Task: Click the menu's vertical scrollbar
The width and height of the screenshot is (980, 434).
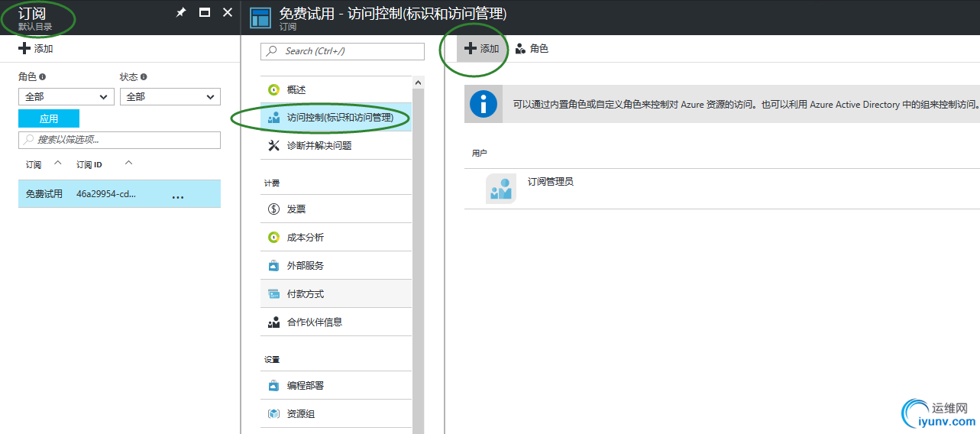Action: 418,260
